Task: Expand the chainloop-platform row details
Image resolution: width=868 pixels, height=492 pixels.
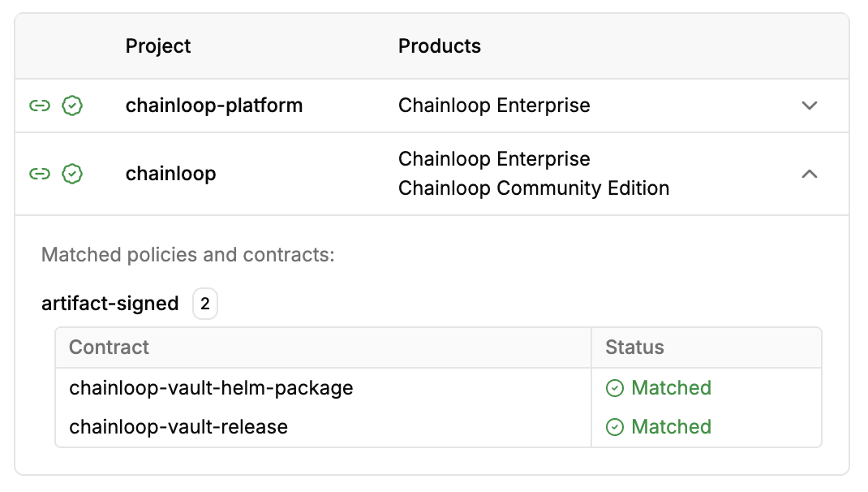Action: tap(809, 105)
